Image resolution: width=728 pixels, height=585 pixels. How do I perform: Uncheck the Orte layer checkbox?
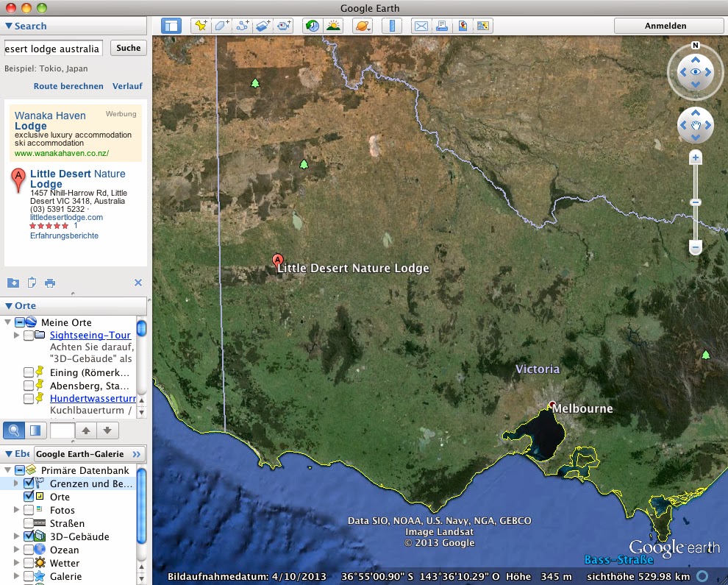pos(29,496)
